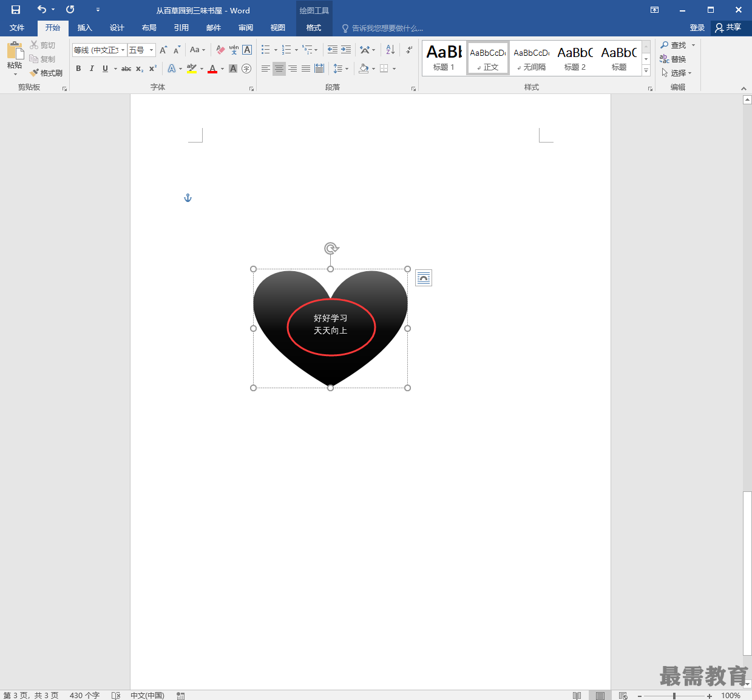This screenshot has height=700, width=752.
Task: Open the font name dropdown
Action: pyautogui.click(x=123, y=50)
